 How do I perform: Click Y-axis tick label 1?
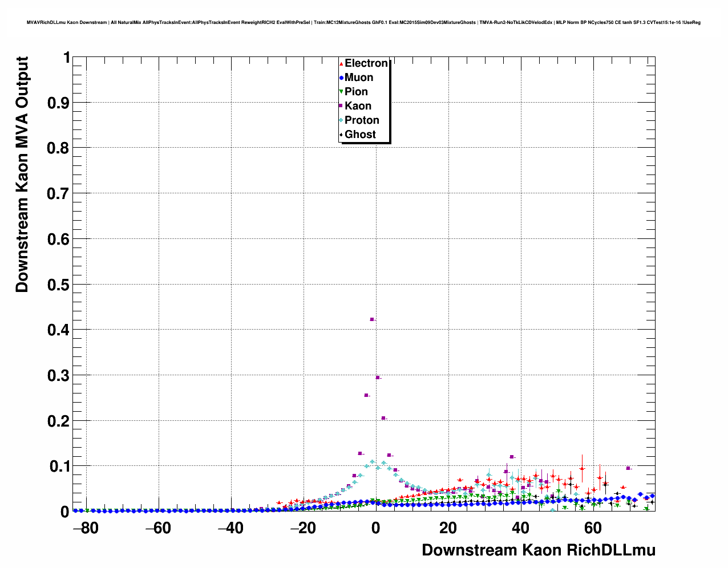coord(67,58)
